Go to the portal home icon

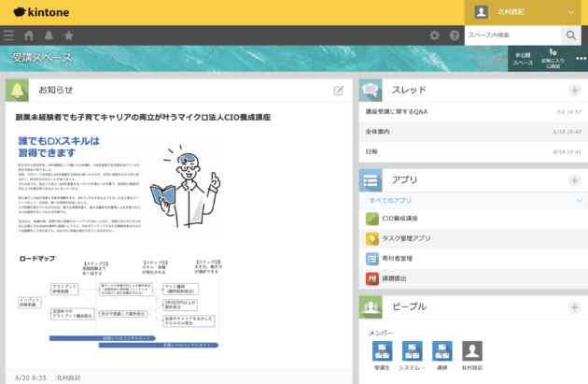coord(29,36)
